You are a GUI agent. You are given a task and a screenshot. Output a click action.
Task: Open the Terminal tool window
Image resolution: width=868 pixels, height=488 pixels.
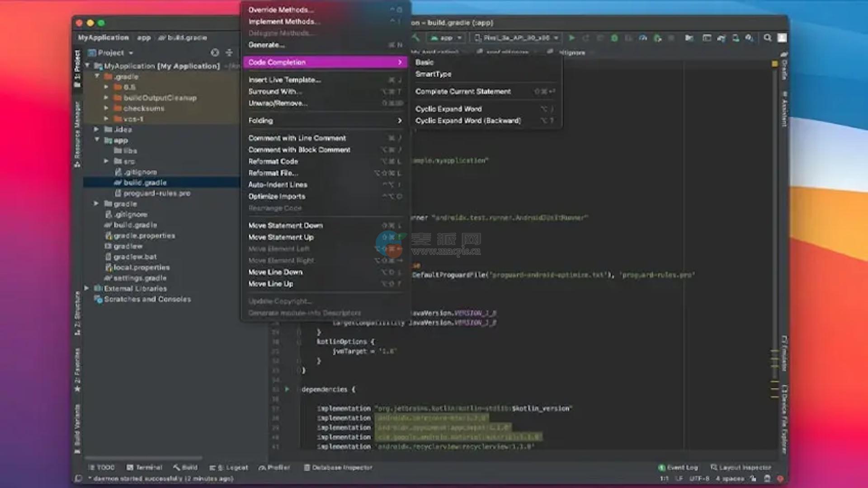144,468
